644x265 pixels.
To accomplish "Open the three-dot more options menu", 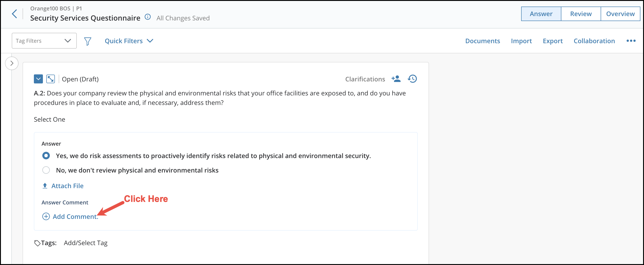I will [631, 41].
